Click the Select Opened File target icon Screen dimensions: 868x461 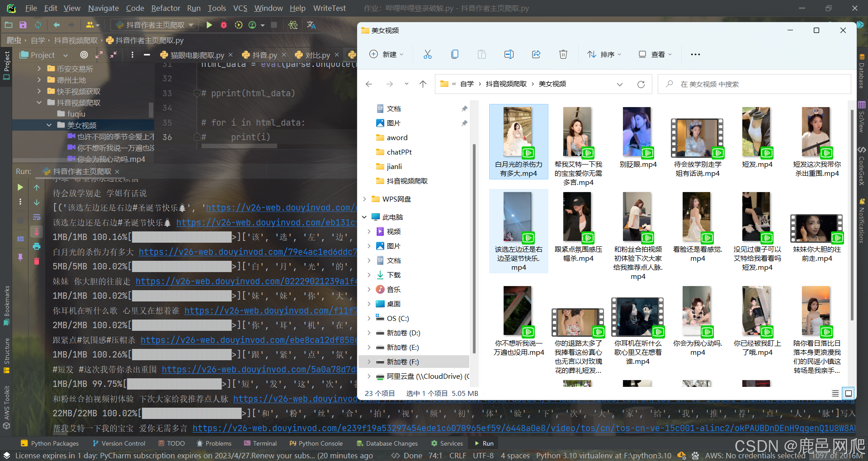(x=84, y=55)
